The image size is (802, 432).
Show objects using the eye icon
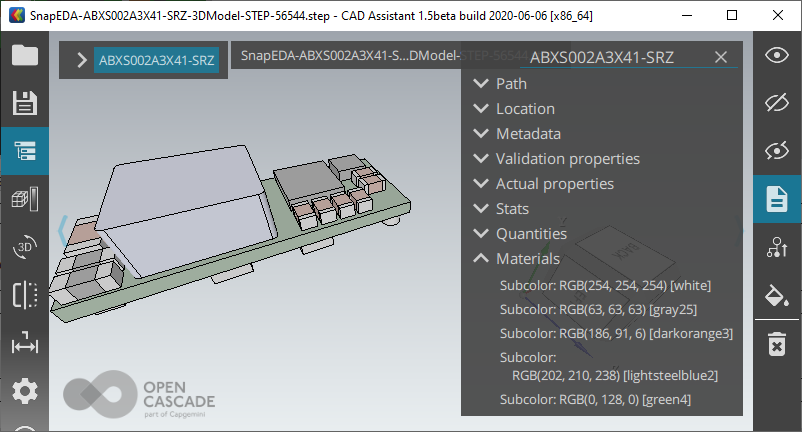[x=776, y=55]
